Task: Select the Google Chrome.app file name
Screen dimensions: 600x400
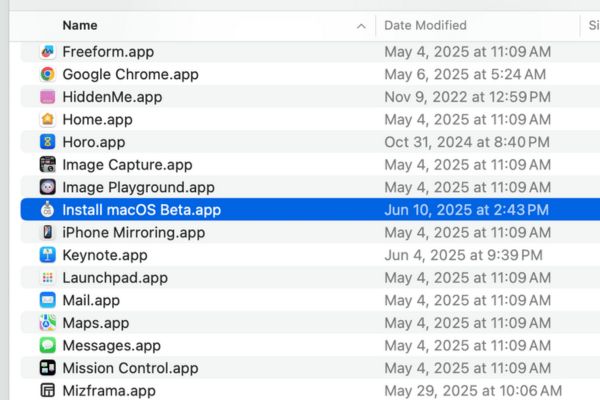Action: (130, 74)
